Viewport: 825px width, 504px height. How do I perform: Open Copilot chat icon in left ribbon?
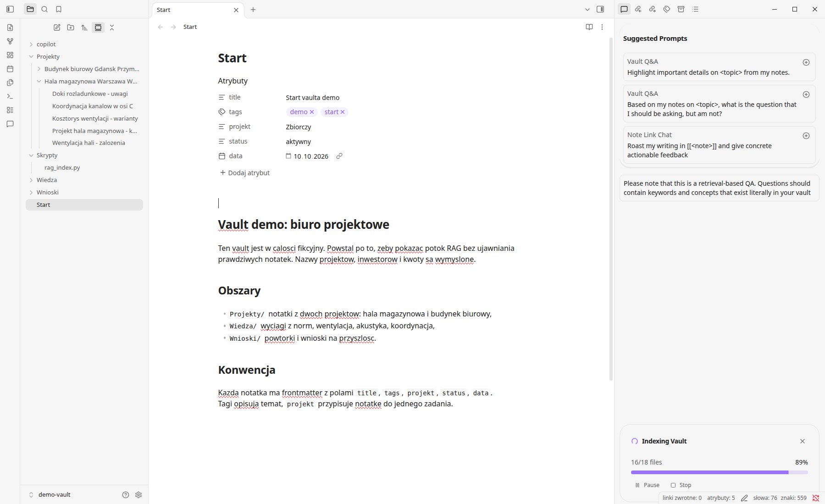pyautogui.click(x=10, y=124)
